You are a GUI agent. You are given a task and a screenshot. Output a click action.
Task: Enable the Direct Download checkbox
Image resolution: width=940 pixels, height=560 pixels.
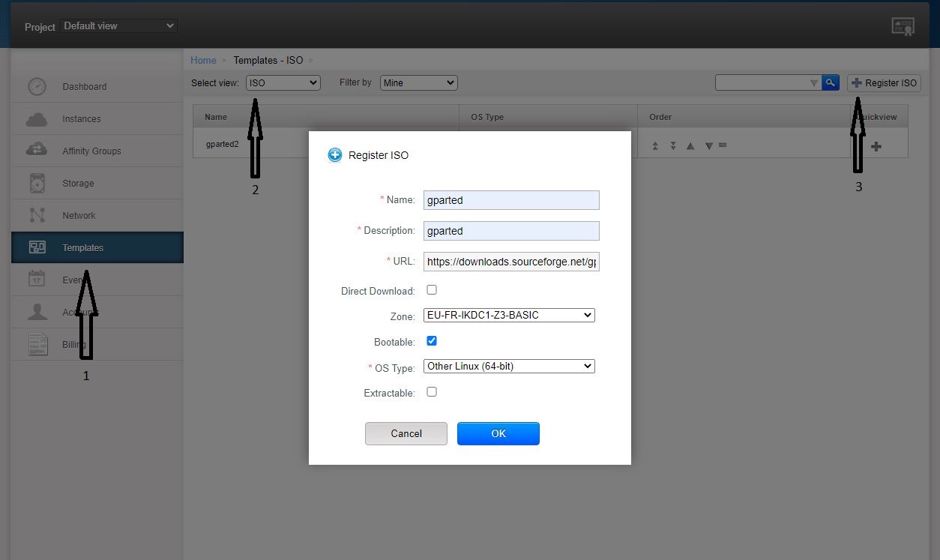[432, 290]
